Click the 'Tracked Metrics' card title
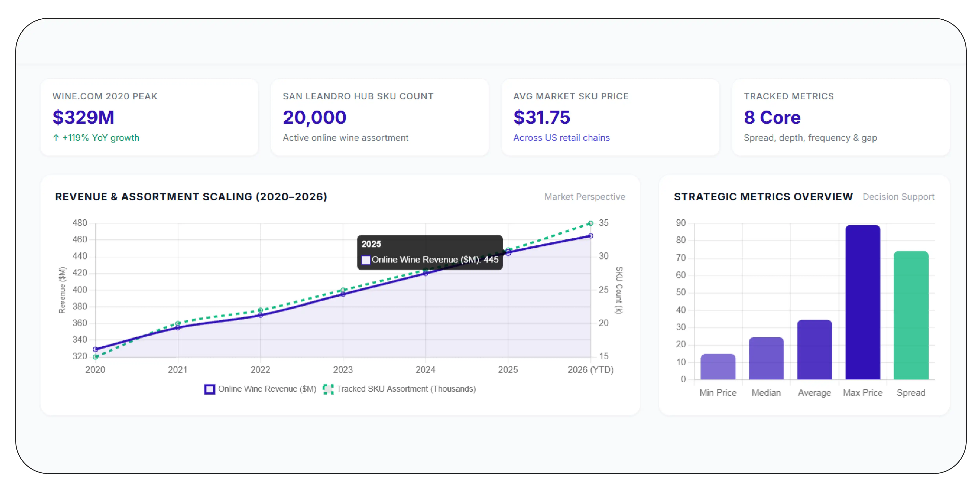This screenshot has height=486, width=980. point(789,96)
